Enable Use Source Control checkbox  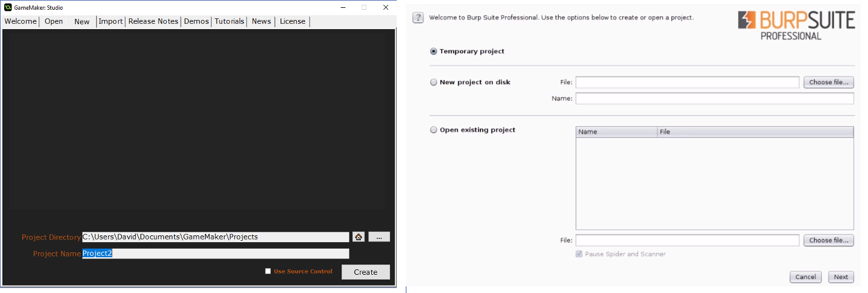268,271
